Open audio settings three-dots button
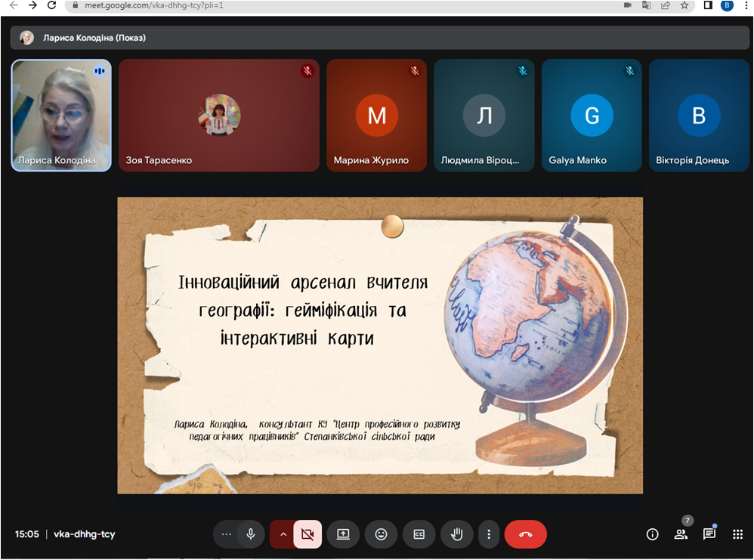This screenshot has height=560, width=754. (226, 534)
